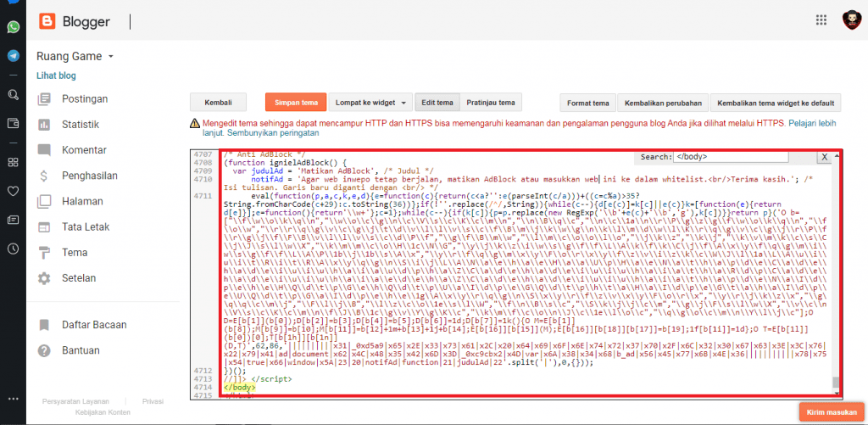Click the Tata Letak layout icon
The image size is (868, 425).
[44, 226]
